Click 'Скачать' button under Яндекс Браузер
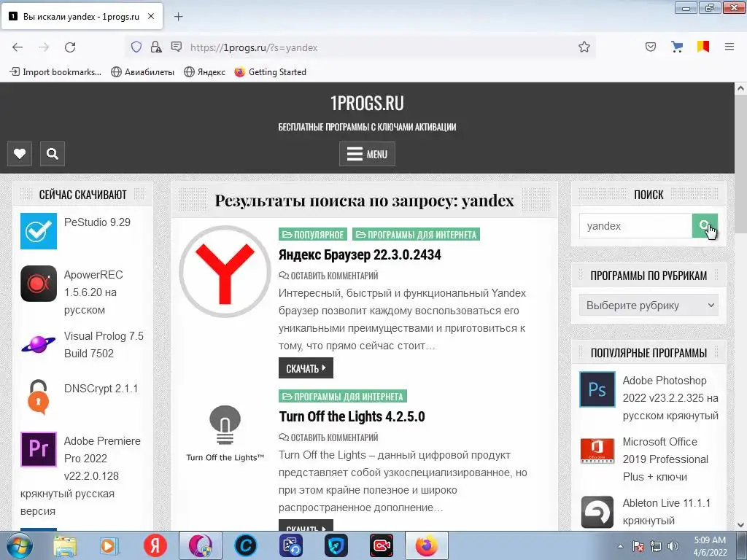The width and height of the screenshot is (747, 560). 306,368
